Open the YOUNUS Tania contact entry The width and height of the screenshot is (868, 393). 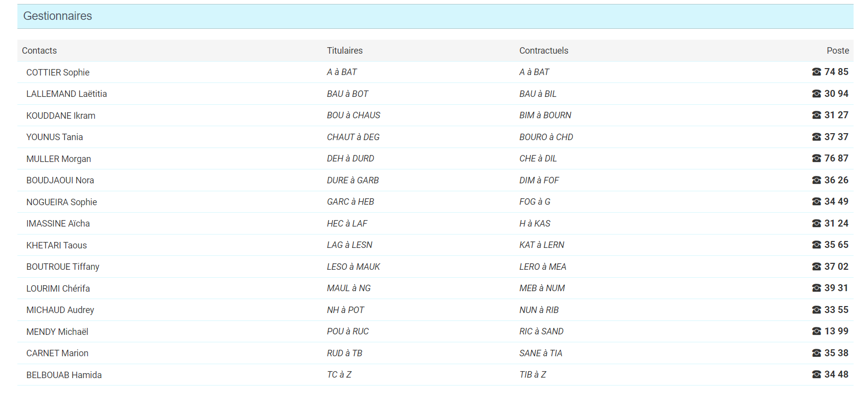pyautogui.click(x=55, y=137)
